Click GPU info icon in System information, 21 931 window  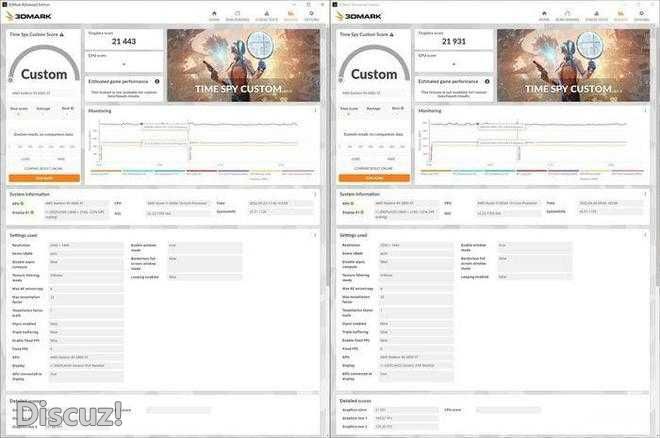click(x=352, y=204)
